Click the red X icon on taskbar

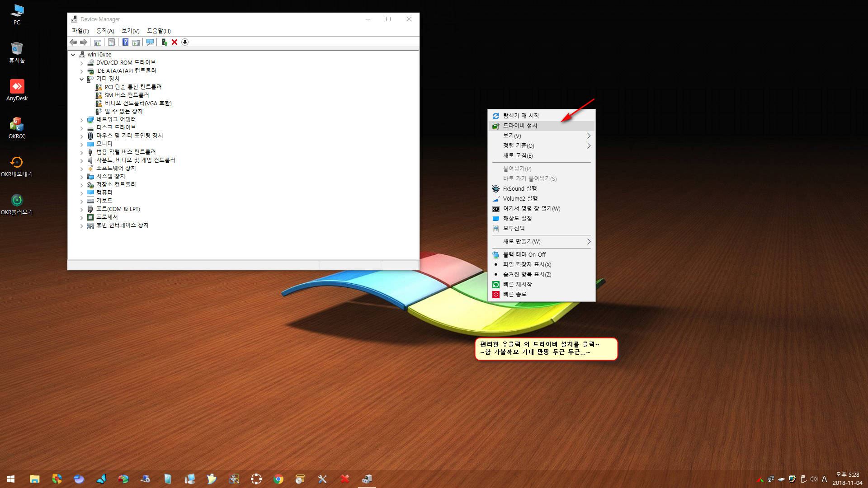click(344, 479)
